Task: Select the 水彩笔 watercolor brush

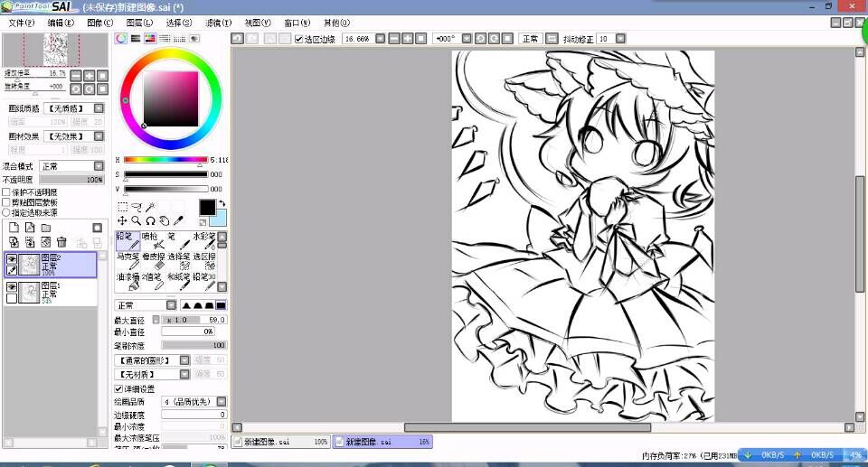Action: [x=203, y=240]
